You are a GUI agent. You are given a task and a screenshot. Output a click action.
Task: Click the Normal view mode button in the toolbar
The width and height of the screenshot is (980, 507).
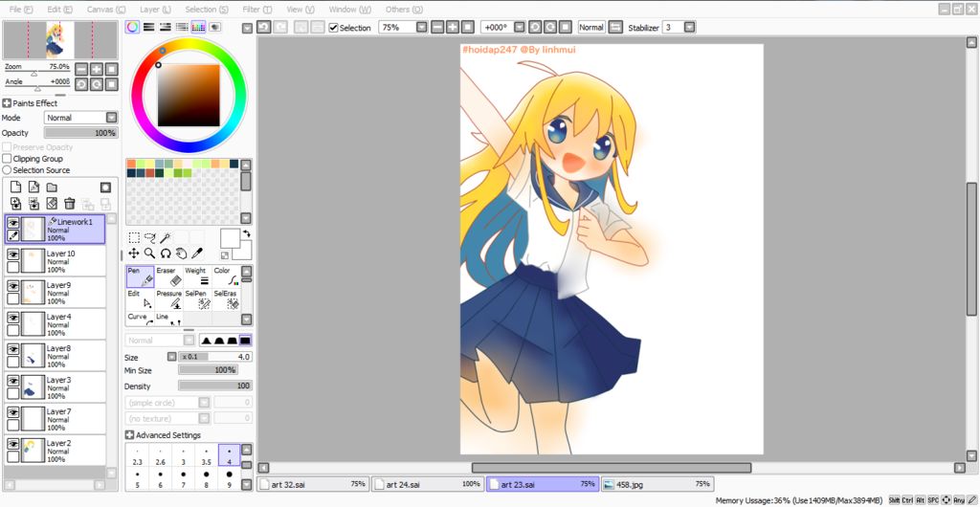[591, 27]
